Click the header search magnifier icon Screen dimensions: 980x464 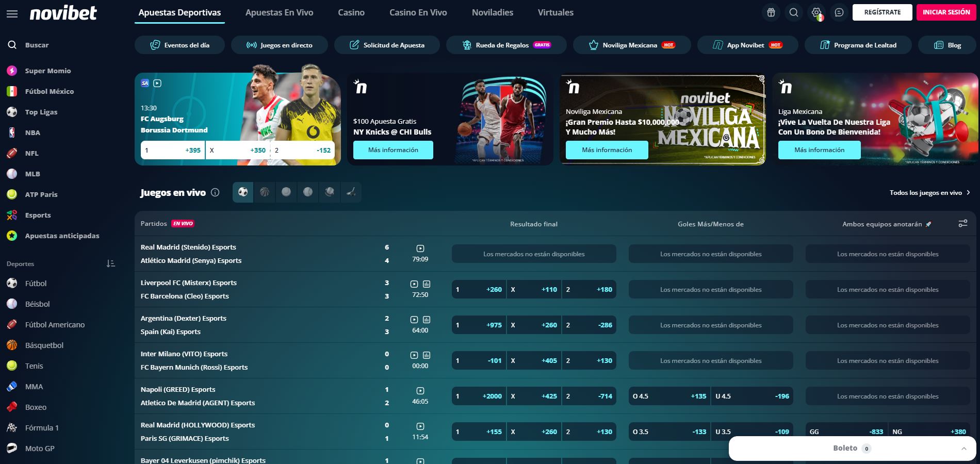[x=794, y=12]
